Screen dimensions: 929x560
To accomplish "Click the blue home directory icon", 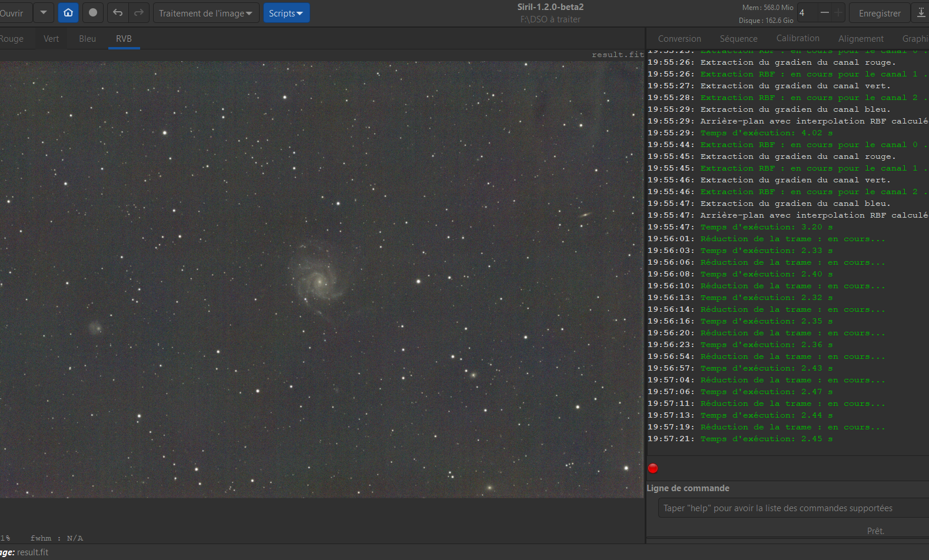I will [68, 12].
